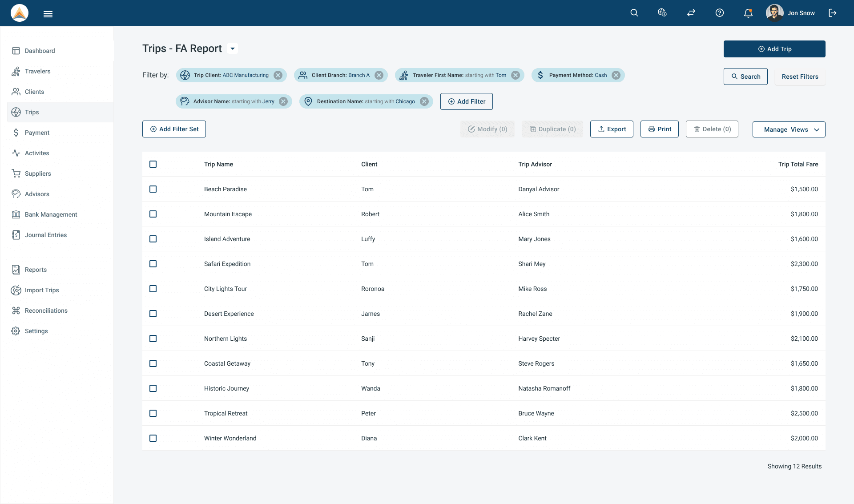The image size is (854, 504).
Task: Sort by Trip Total Fare column header
Action: tap(798, 164)
